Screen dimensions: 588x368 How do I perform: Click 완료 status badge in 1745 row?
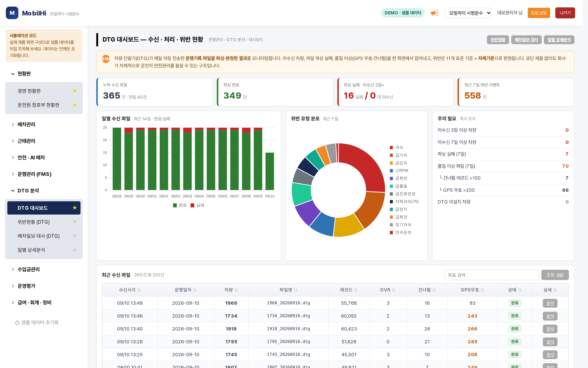[x=515, y=354]
